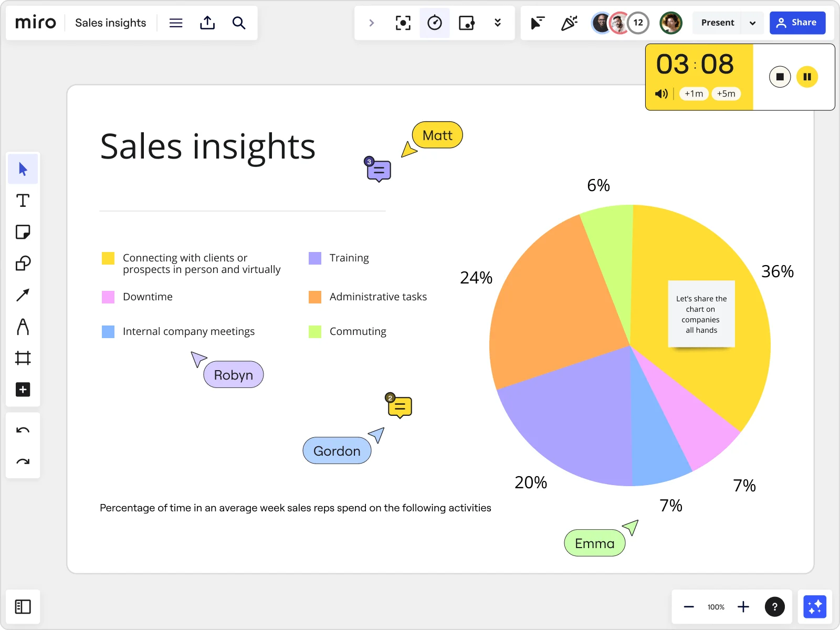Expand more apps double chevron
This screenshot has width=840, height=630.
click(x=498, y=23)
